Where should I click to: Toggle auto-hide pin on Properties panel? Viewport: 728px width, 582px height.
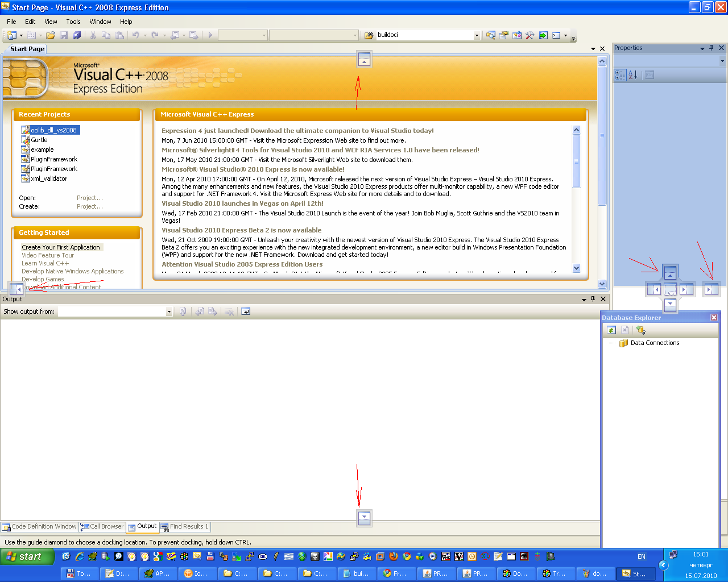pos(711,48)
